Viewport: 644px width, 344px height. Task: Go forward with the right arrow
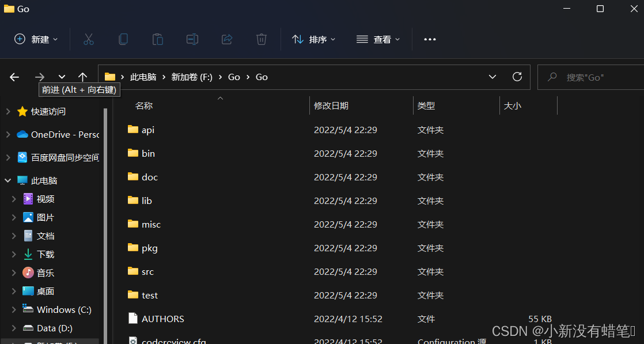39,77
